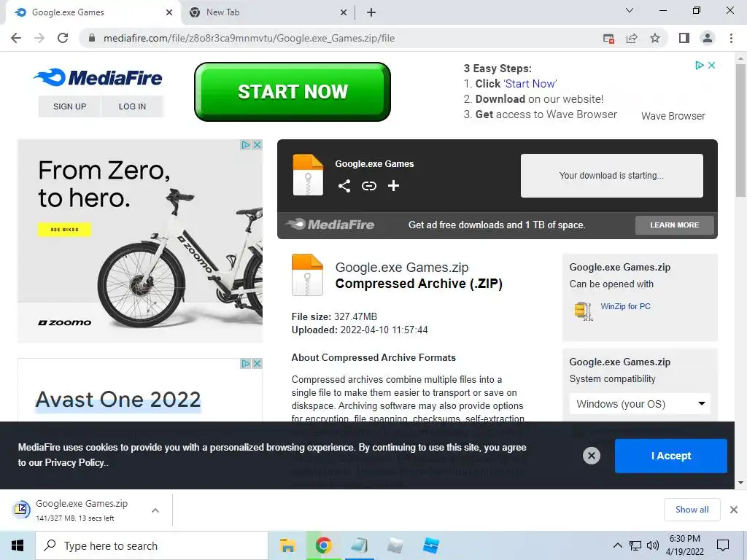This screenshot has width=747, height=560.
Task: Open a new tab with plus button
Action: 371,12
